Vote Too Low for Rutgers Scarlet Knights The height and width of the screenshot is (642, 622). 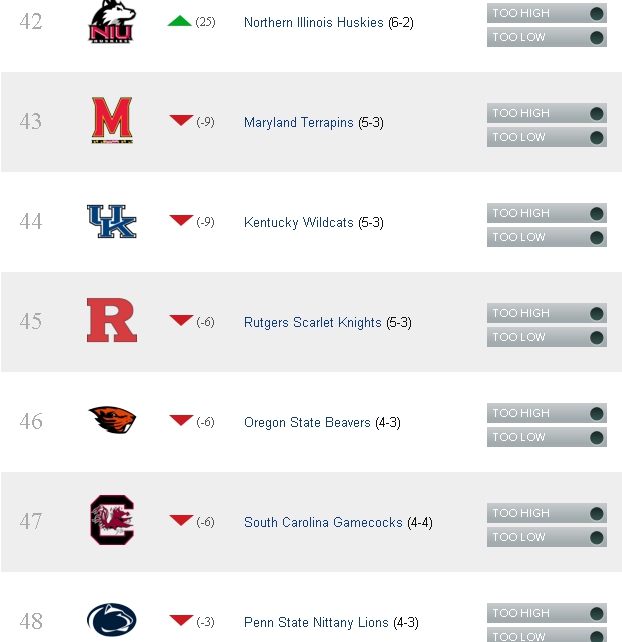547,337
